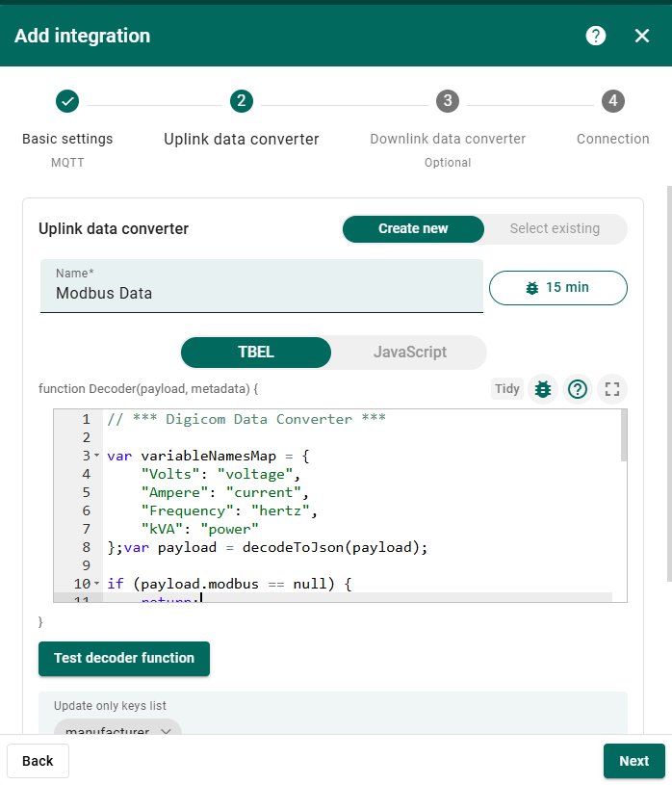Select the Create new option
Image resolution: width=672 pixels, height=785 pixels.
click(413, 228)
